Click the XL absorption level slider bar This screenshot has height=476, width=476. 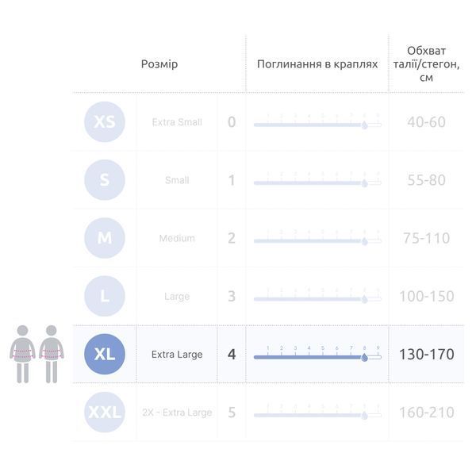click(x=317, y=357)
